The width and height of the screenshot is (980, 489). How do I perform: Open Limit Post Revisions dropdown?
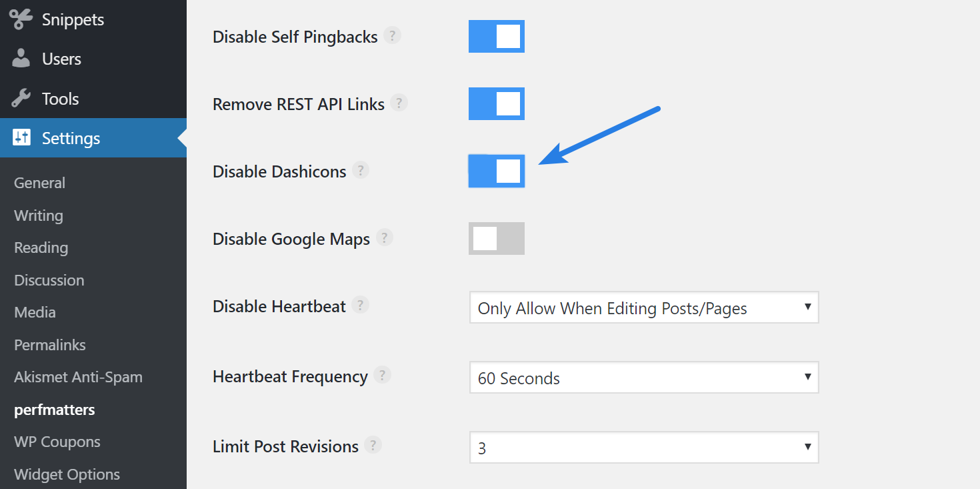click(643, 448)
